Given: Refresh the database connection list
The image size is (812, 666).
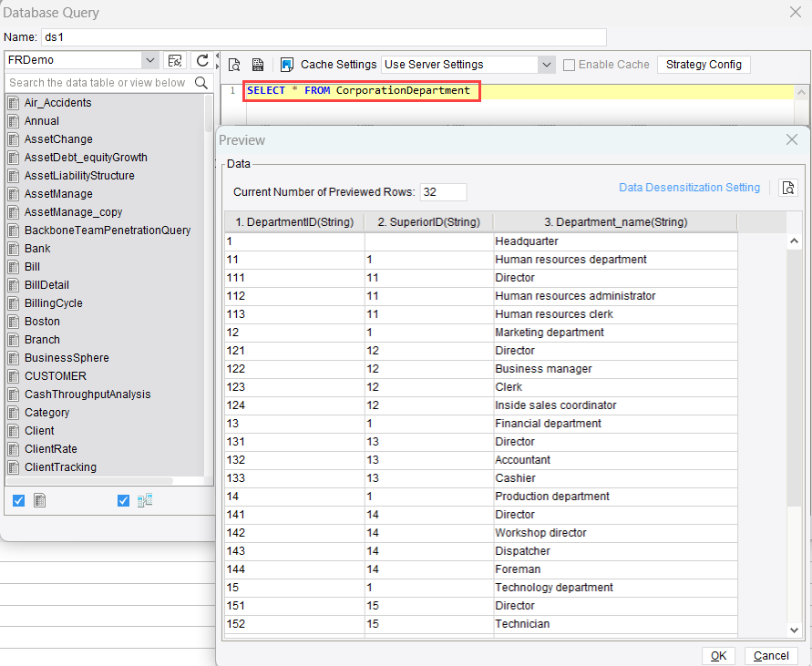Looking at the screenshot, I should coord(201,65).
